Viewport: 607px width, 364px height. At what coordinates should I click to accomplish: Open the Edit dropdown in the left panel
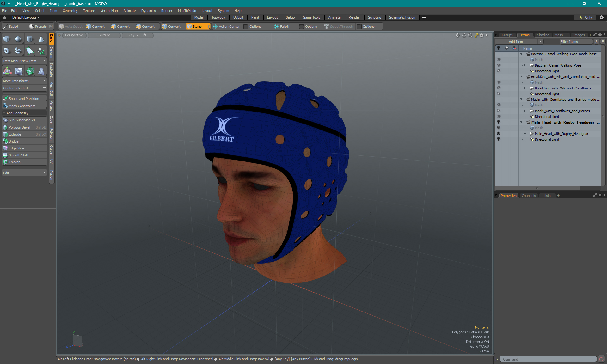[x=24, y=173]
